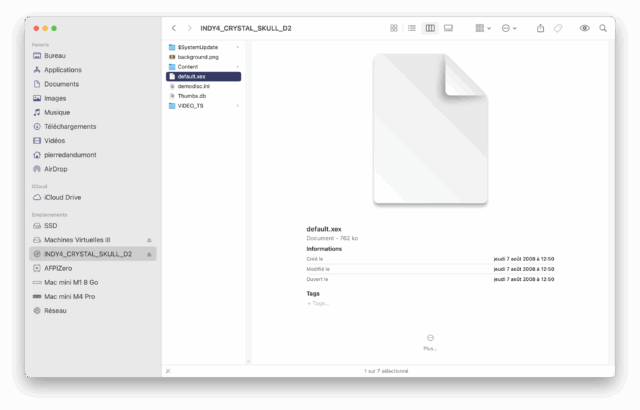Open Documents in the sidebar
640x410 pixels.
tap(93, 84)
